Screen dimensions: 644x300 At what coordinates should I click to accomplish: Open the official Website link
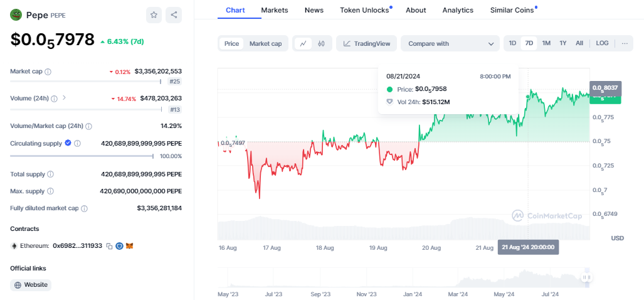click(31, 285)
